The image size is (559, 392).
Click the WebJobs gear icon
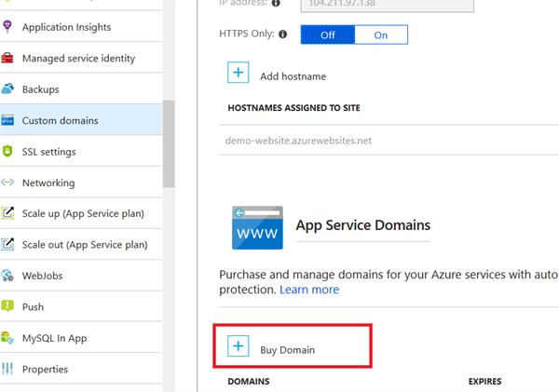coord(7,276)
